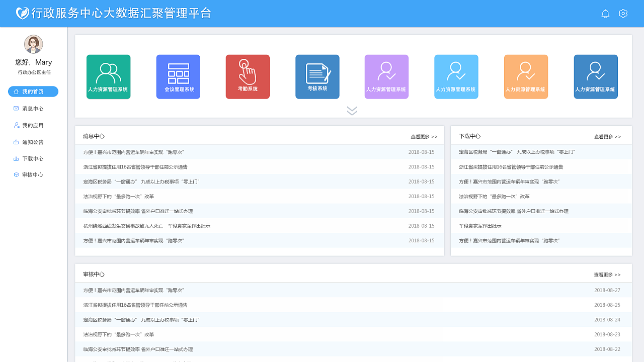Click 查看更多 in the 审核中心 panel
Screen dimensions: 644x362
(x=607, y=274)
